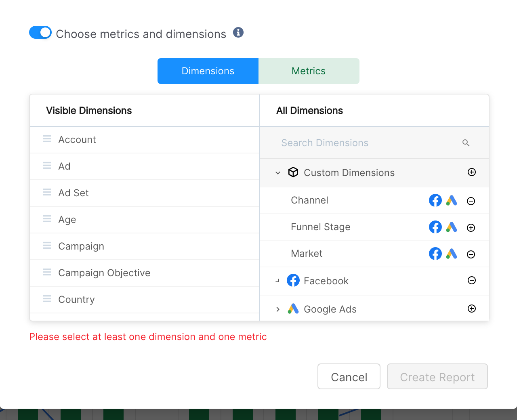Image resolution: width=517 pixels, height=420 pixels.
Task: Add all Custom Dimensions with plus icon
Action: point(471,172)
